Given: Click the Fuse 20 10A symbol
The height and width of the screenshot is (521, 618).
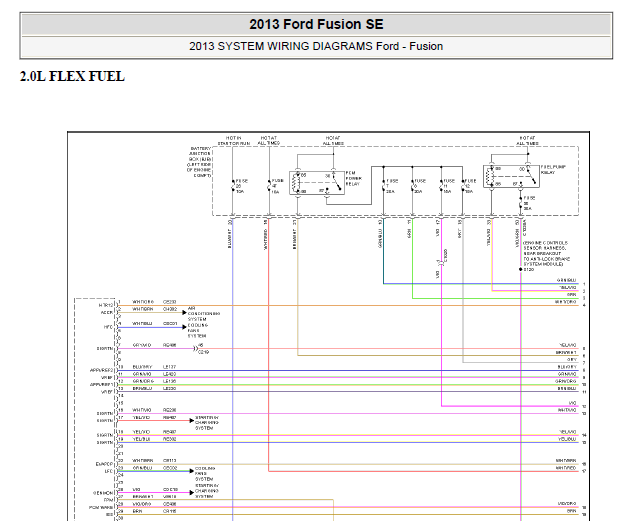Looking at the screenshot, I should pyautogui.click(x=233, y=186).
